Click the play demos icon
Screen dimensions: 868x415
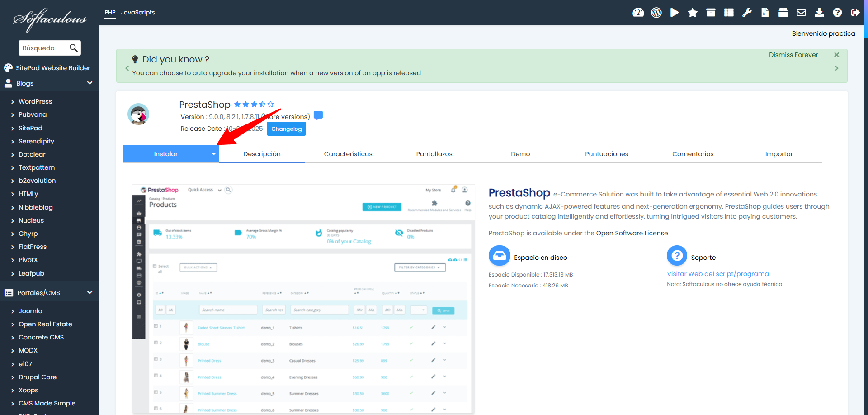coord(675,13)
